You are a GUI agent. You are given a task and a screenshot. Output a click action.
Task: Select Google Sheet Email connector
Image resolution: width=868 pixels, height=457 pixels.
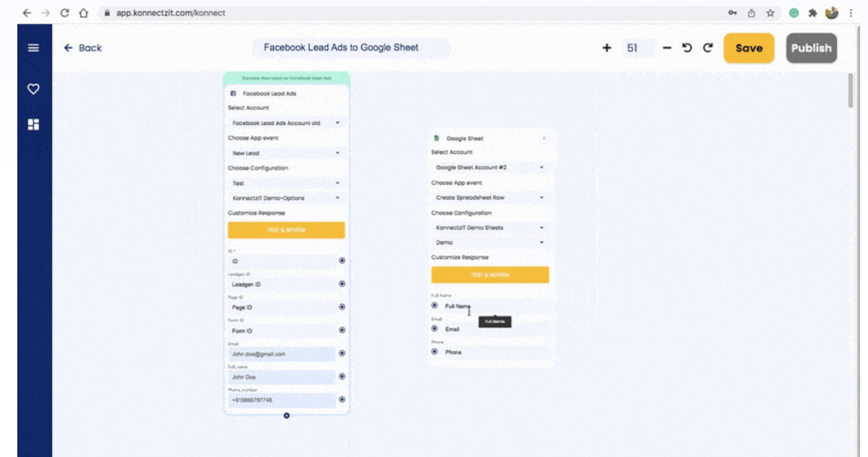coord(435,328)
